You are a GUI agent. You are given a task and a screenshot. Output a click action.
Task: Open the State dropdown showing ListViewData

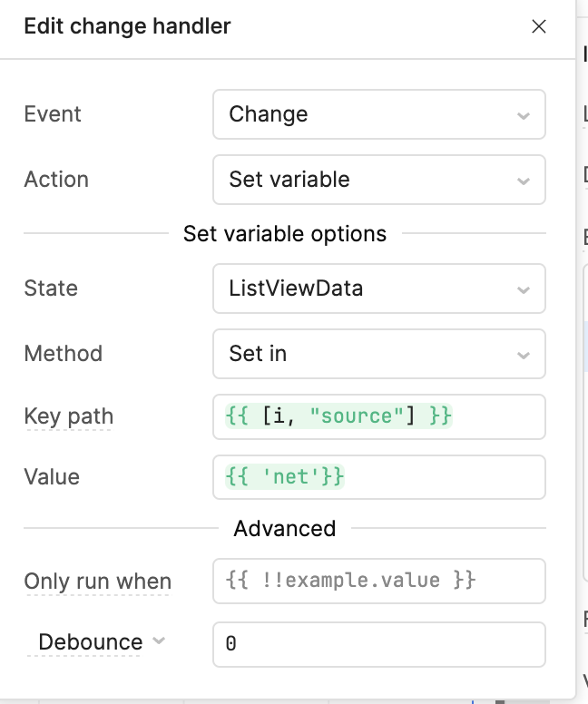tap(378, 288)
